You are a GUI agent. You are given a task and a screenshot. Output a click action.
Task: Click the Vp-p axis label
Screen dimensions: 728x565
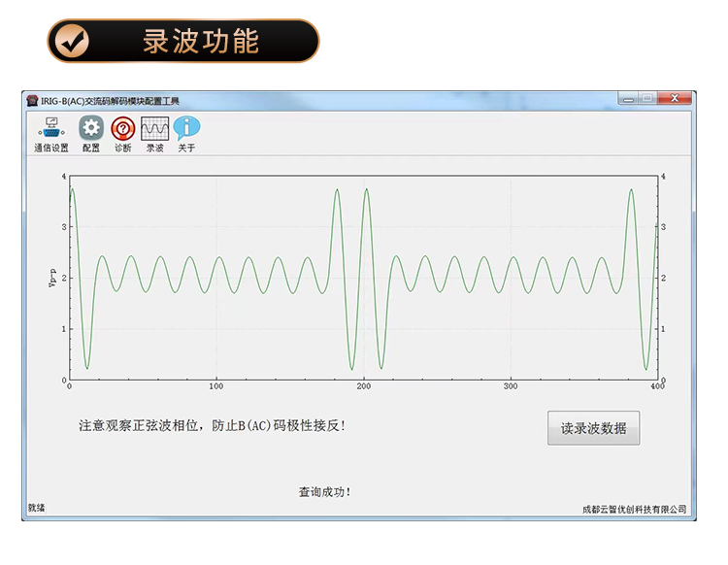click(x=52, y=278)
